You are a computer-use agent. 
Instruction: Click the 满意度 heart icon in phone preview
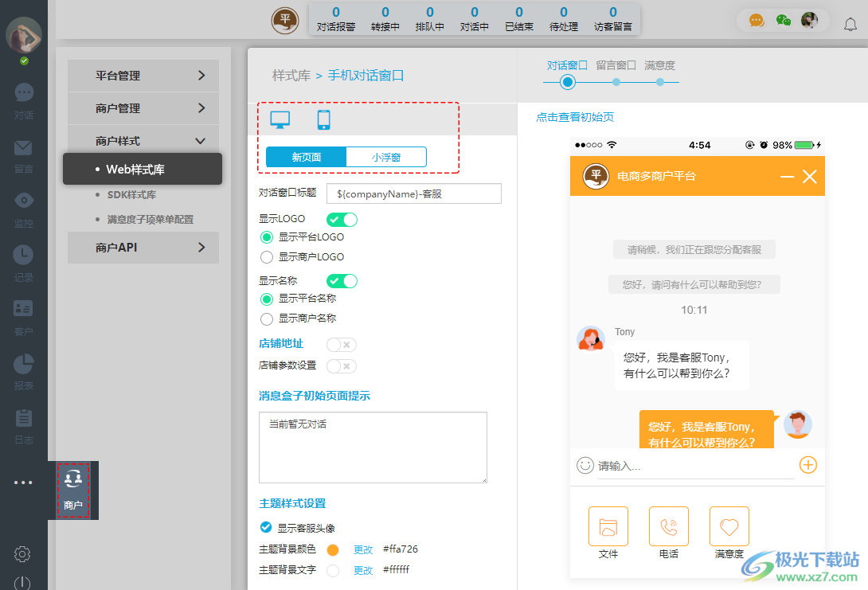(x=729, y=526)
